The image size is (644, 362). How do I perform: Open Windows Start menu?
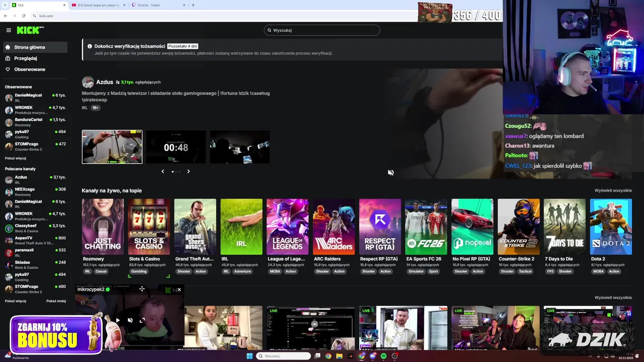(250, 356)
